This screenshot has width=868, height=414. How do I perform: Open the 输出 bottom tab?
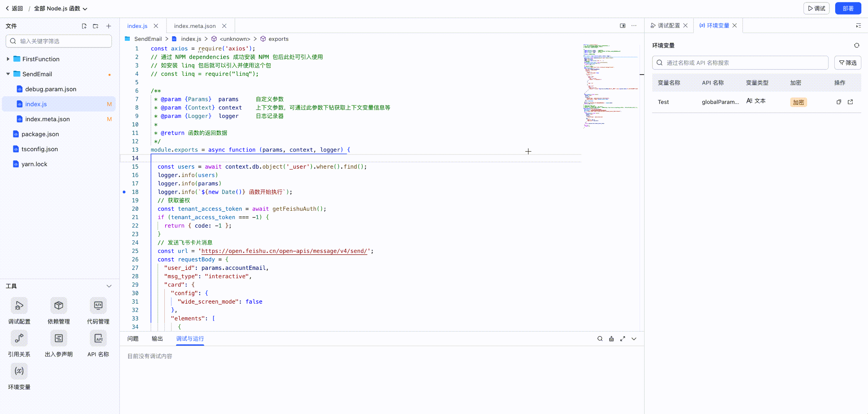point(157,339)
